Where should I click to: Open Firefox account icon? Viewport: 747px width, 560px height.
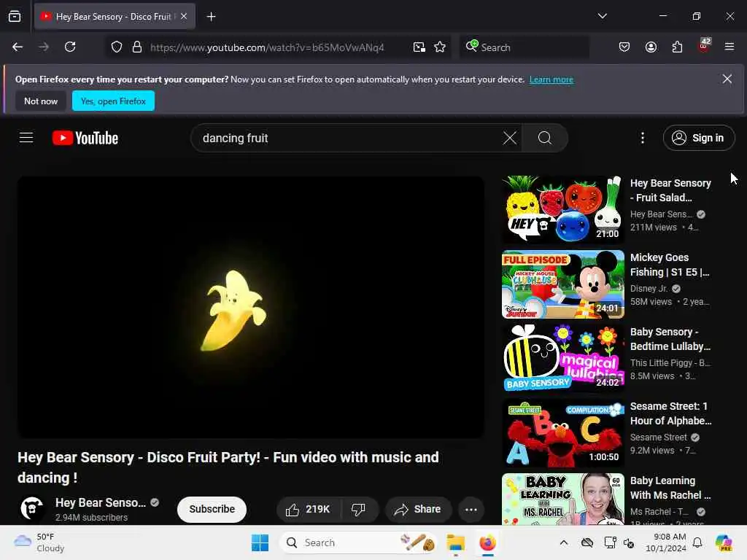coord(651,47)
